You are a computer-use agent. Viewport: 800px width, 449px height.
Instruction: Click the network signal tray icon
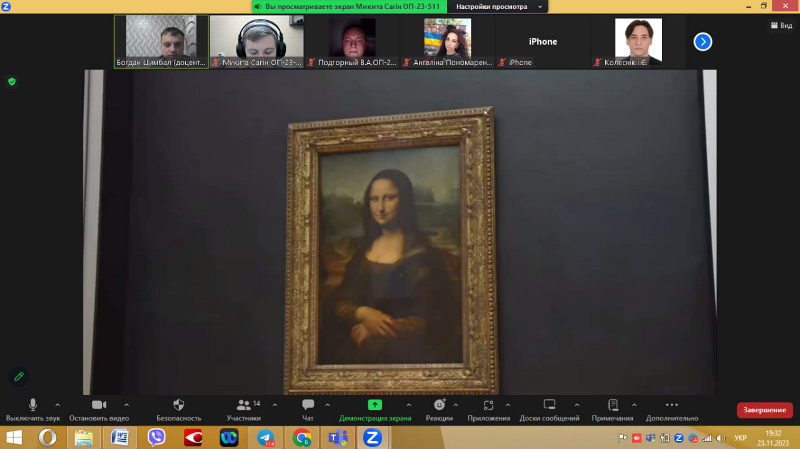point(707,438)
